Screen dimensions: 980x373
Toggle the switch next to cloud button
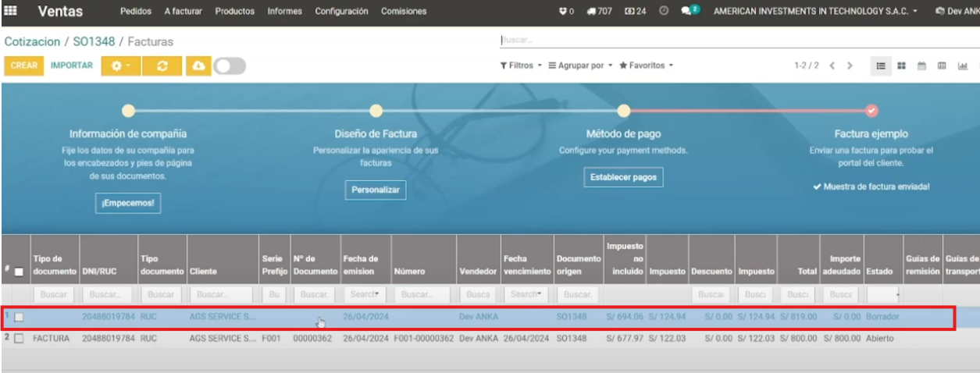pos(230,66)
